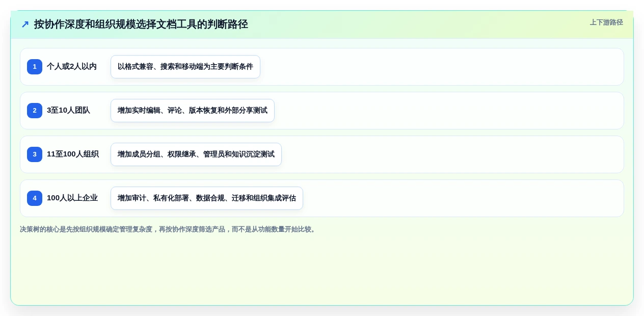Click the footnote starting 决策树的核心
Screen dimensions: 644x316
pyautogui.click(x=169, y=229)
